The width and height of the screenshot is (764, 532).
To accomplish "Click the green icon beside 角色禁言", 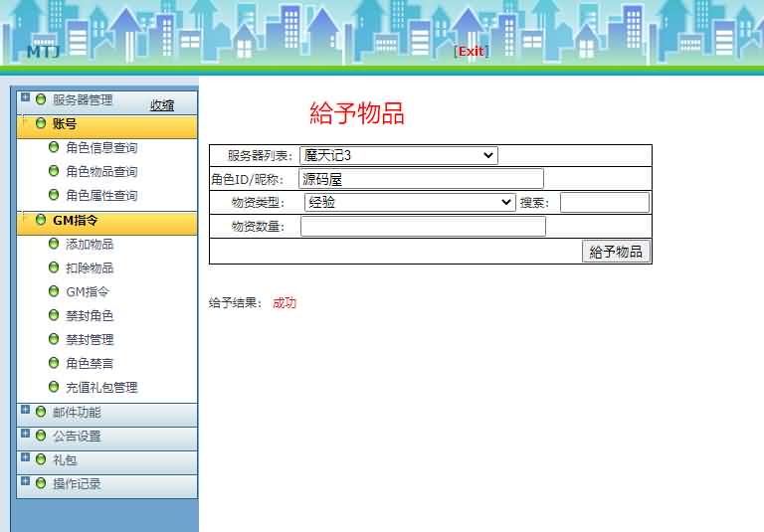I will click(54, 363).
